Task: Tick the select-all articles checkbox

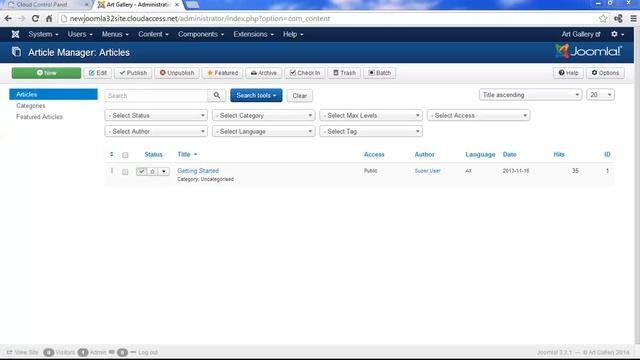Action: pos(125,155)
